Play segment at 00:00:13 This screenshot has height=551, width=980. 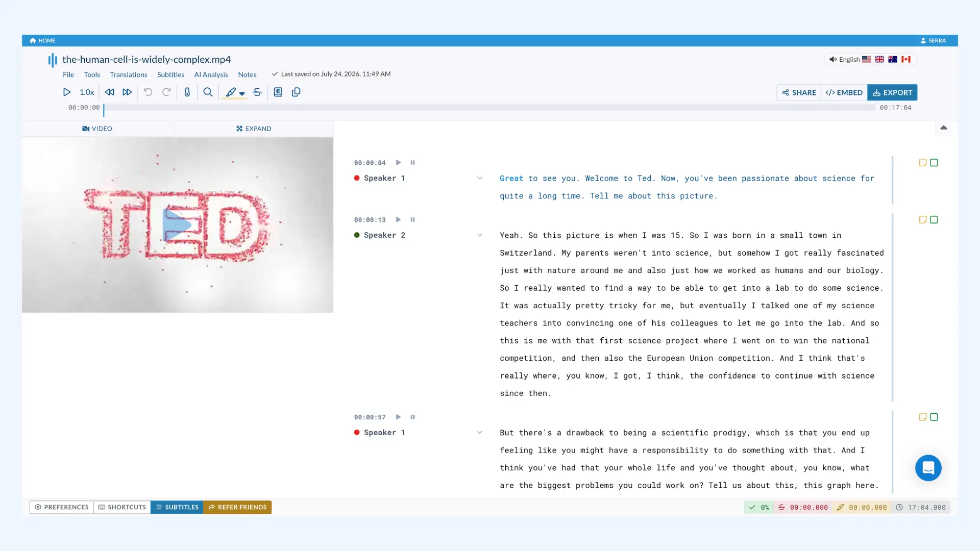point(398,220)
